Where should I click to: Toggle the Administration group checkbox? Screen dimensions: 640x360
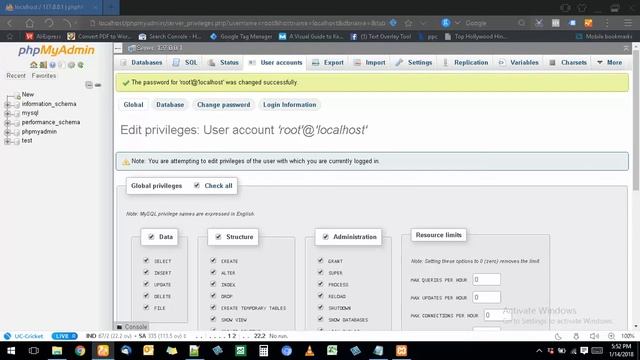point(325,237)
